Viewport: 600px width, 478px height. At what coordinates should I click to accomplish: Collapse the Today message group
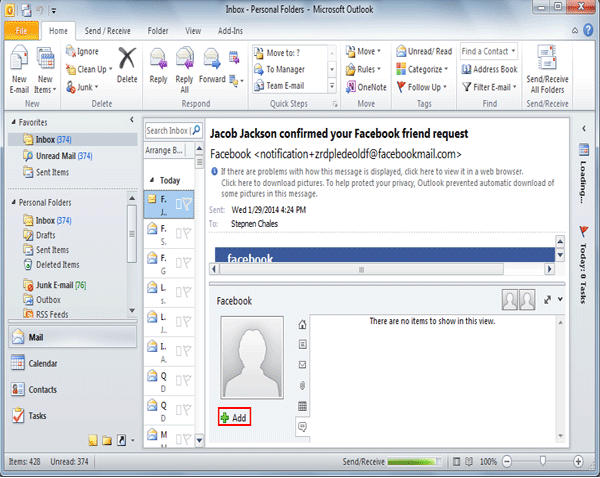[152, 180]
